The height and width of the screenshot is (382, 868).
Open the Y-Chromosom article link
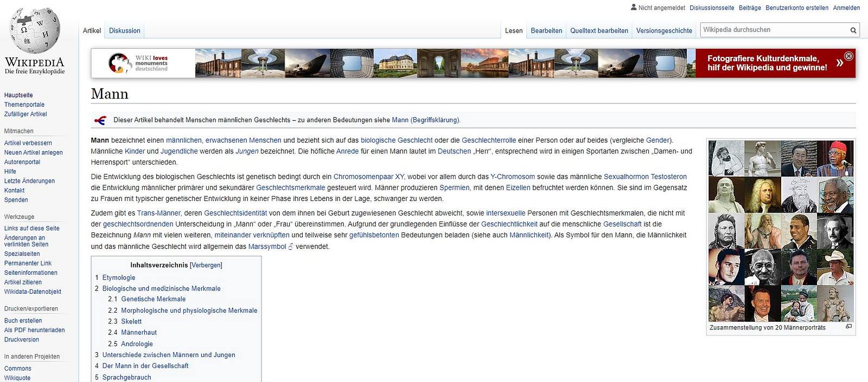513,177
